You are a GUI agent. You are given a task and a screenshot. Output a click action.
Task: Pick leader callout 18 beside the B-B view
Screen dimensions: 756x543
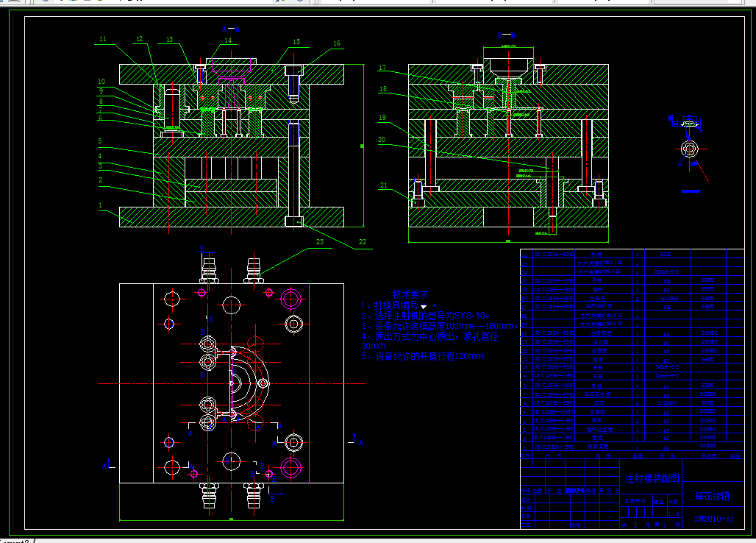[383, 89]
